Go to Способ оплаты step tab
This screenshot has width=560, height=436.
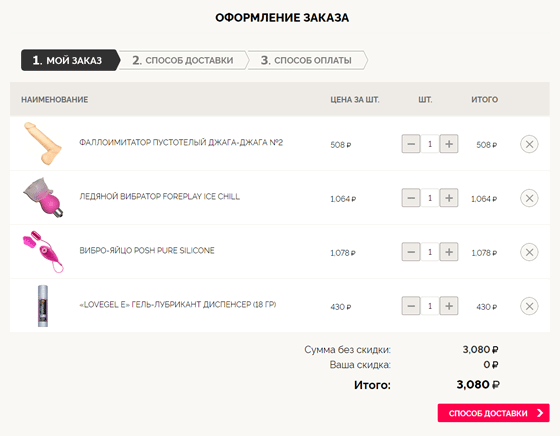pyautogui.click(x=307, y=60)
